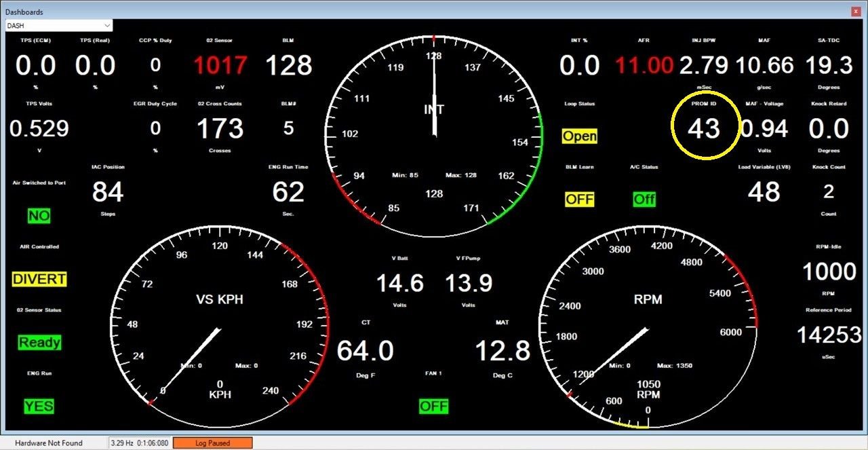Click the O2 Sensor Status Ready indicator
Viewport: 868px width, 450px height.
(x=39, y=343)
